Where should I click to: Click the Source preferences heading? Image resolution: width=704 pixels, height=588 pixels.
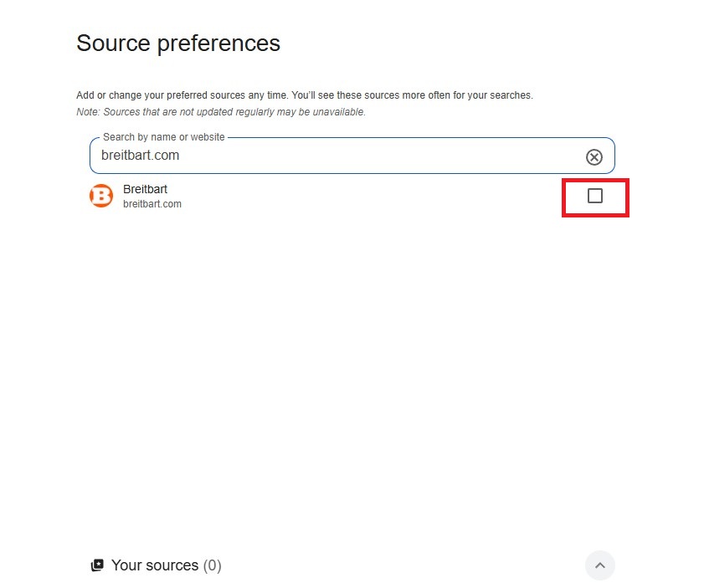click(x=177, y=43)
